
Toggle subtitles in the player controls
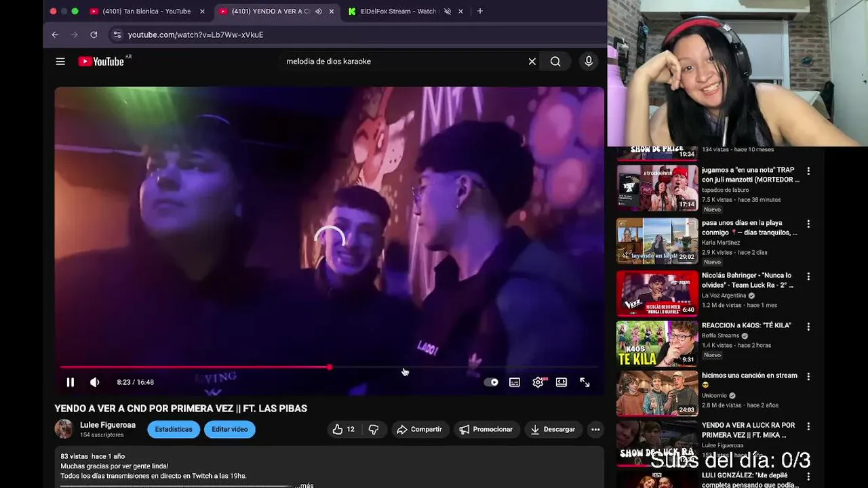515,382
